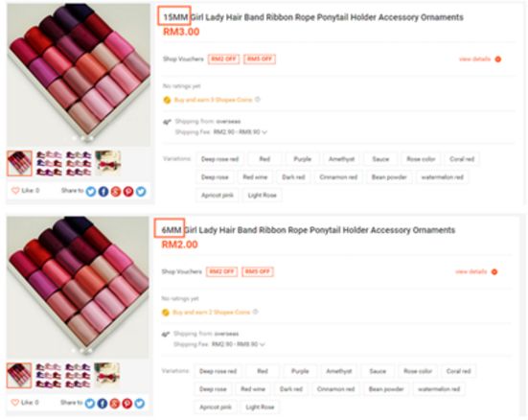Viewport: 528px width, 420px height.
Task: Pick Coral red variation in 15MM listing
Action: pyautogui.click(x=462, y=159)
